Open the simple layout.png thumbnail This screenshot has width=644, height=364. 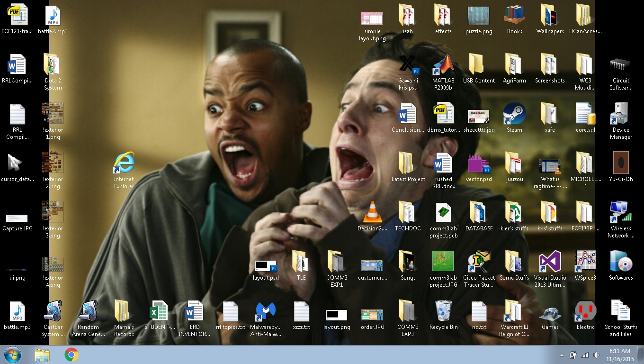[x=372, y=18]
